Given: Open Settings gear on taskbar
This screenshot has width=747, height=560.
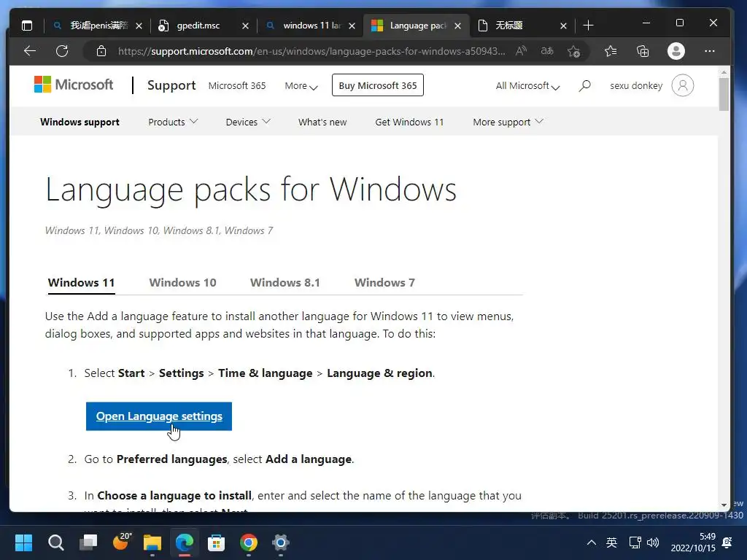Looking at the screenshot, I should point(281,542).
